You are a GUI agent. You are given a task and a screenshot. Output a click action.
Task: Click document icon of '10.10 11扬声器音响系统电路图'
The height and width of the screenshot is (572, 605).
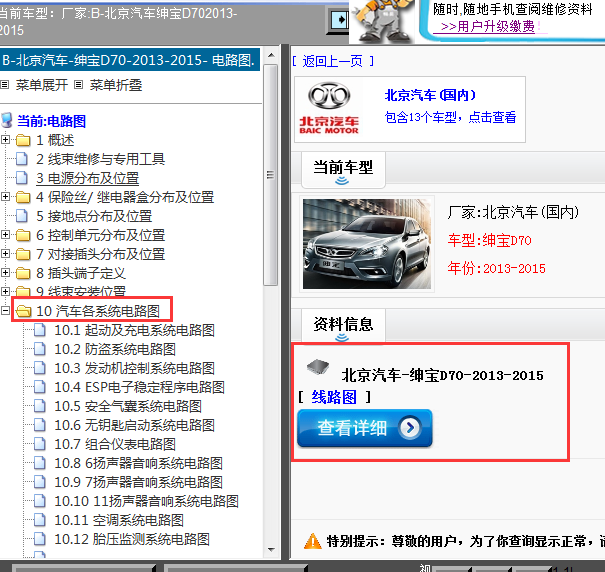click(x=40, y=501)
